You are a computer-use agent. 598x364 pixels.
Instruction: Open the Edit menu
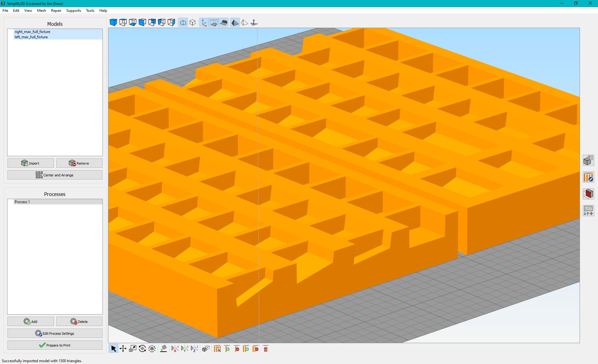[16, 10]
